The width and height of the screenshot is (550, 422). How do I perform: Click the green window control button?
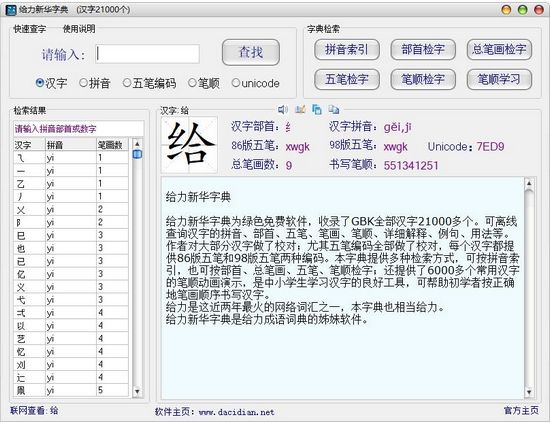[523, 9]
